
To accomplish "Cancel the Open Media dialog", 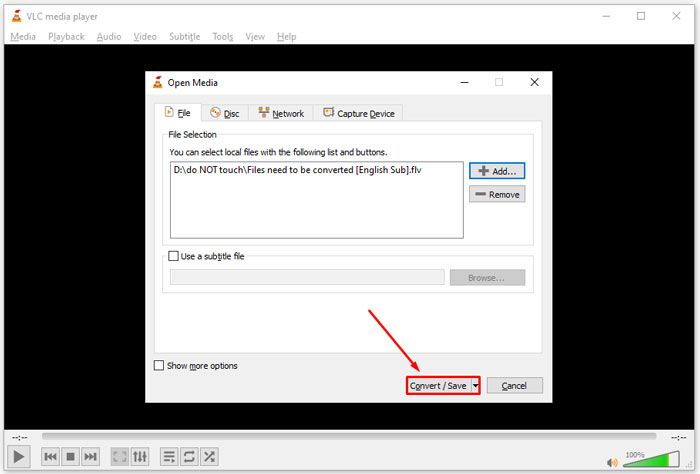I will [514, 386].
